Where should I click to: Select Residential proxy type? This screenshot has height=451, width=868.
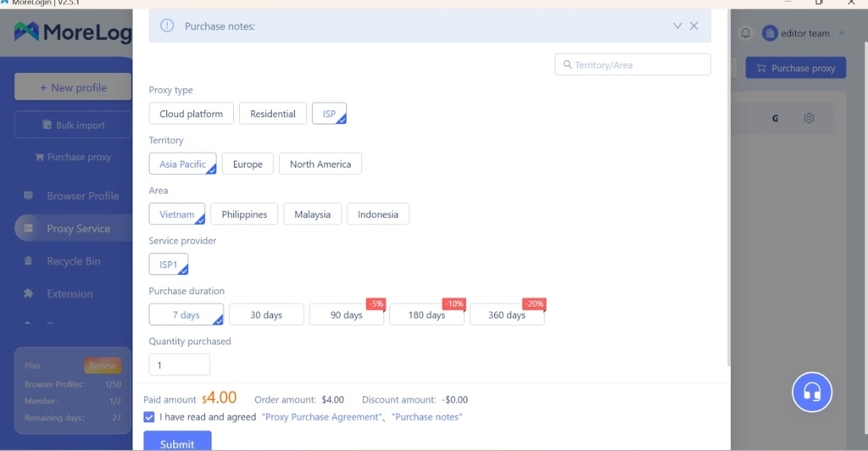point(272,114)
